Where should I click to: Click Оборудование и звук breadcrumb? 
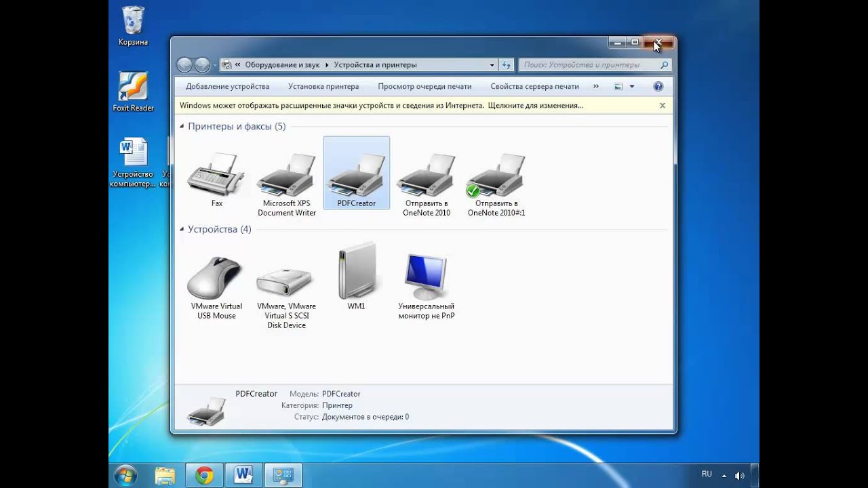click(282, 65)
